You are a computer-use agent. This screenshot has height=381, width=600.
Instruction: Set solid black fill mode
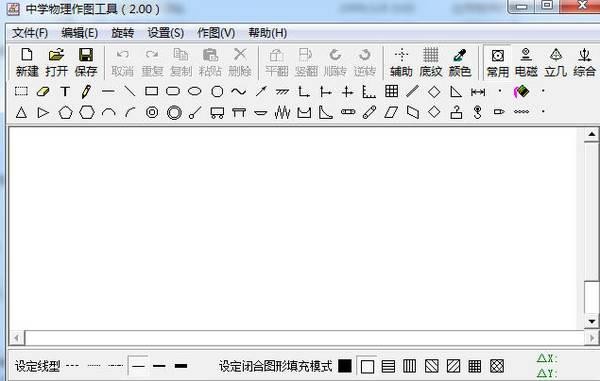coord(345,366)
